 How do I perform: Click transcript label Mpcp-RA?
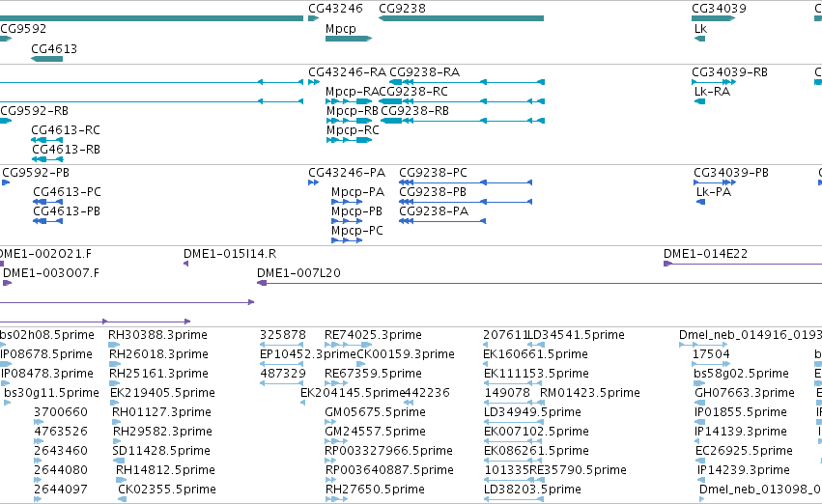coord(352,92)
